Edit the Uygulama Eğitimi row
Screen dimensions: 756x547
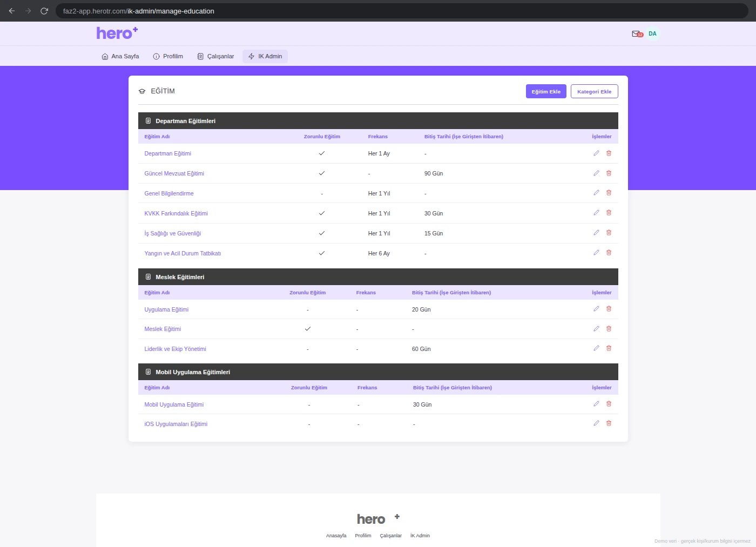point(596,309)
